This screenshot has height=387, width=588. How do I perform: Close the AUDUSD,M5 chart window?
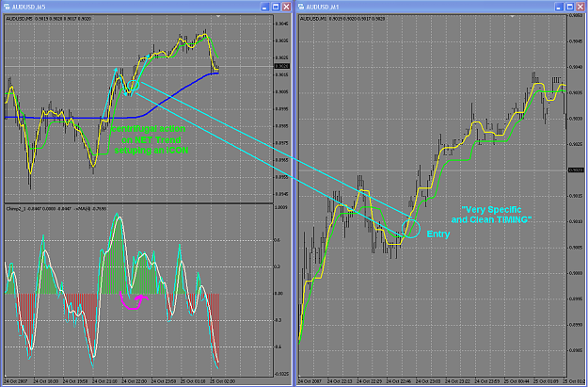[287, 7]
